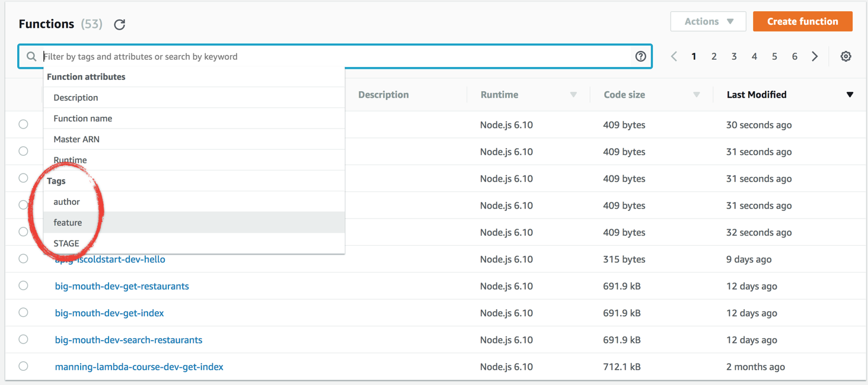Open table settings gear icon
The image size is (868, 385).
tap(846, 56)
